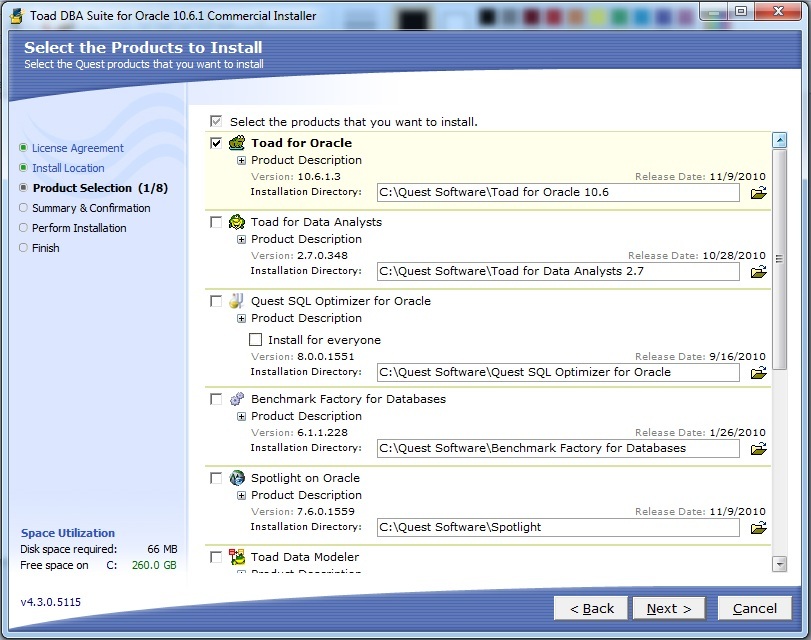Click the installer version v4.3.0.5115 text
Viewport: 811px width, 640px height.
coord(51,602)
